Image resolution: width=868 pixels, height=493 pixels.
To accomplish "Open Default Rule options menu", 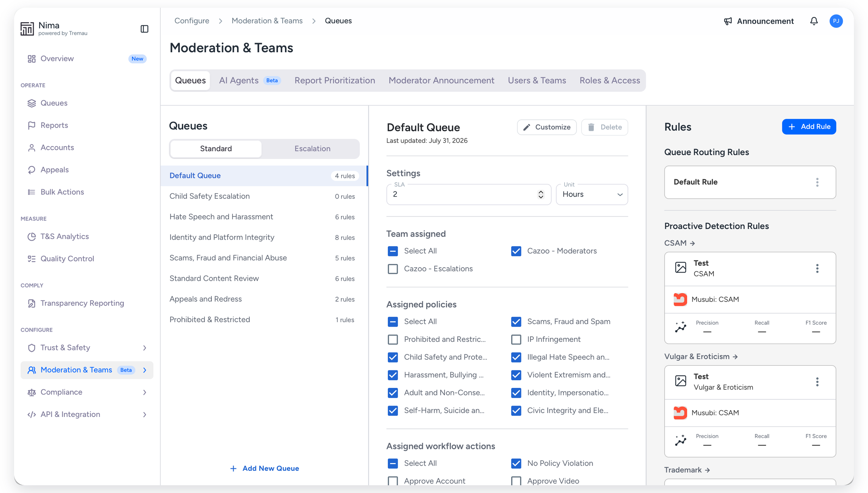I will click(817, 182).
